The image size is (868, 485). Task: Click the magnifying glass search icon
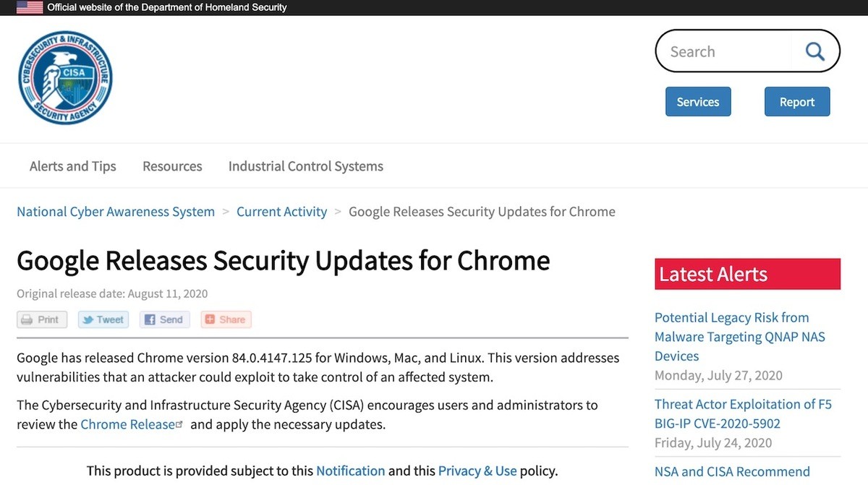(815, 51)
